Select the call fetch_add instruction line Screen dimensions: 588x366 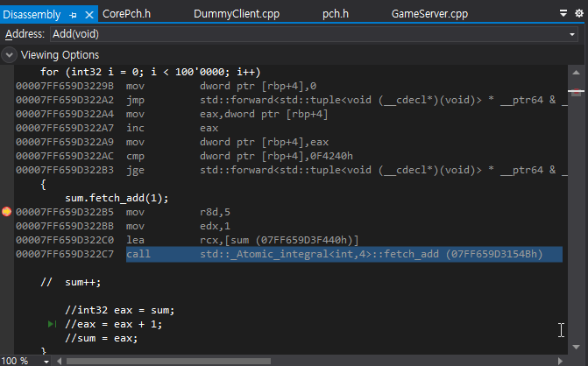tap(344, 255)
